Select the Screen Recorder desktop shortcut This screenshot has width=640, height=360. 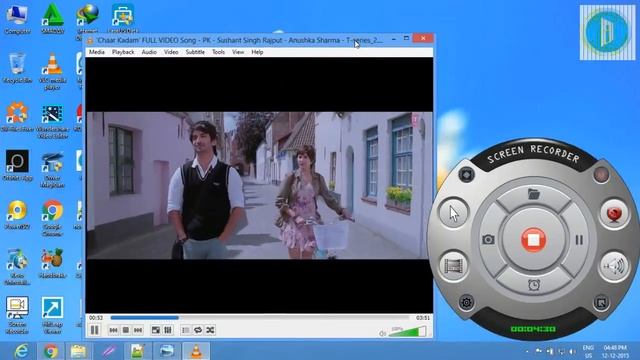tap(17, 315)
